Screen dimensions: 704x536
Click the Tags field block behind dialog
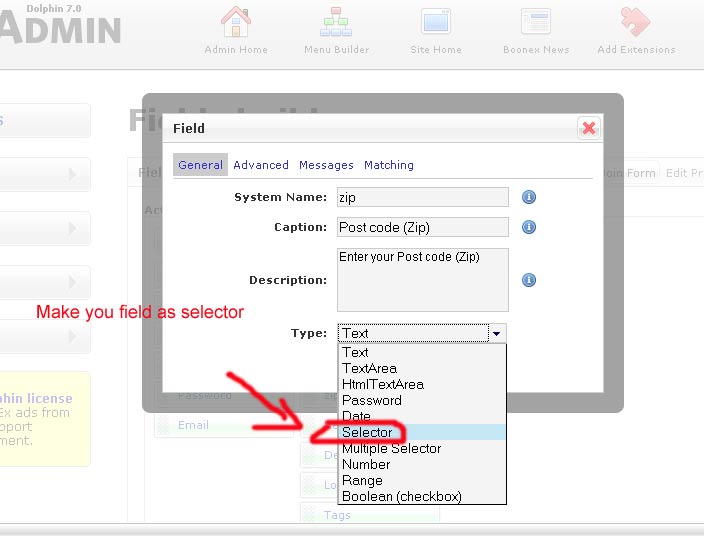coord(369,514)
